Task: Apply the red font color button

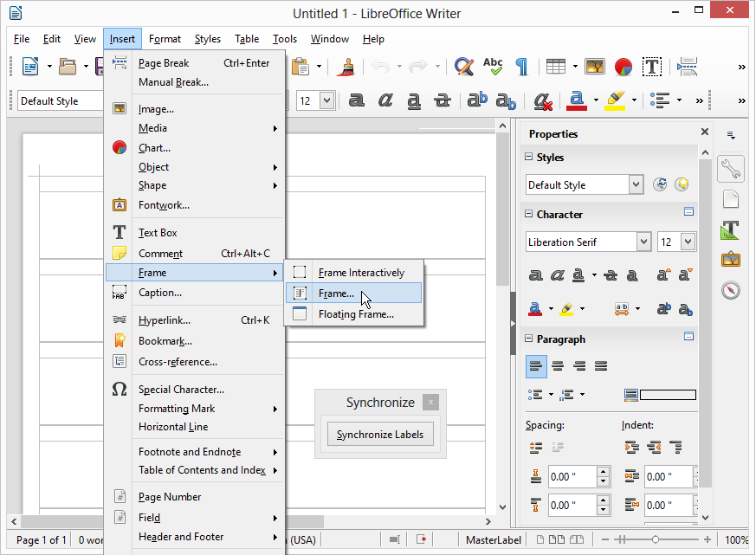Action: [577, 100]
